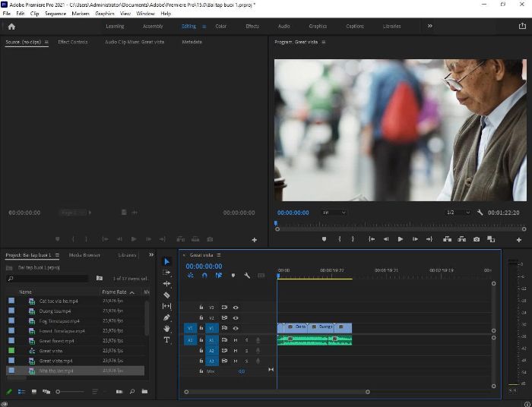532x407 pixels.
Task: Toggle insert sequences as nests
Action: pyautogui.click(x=190, y=276)
